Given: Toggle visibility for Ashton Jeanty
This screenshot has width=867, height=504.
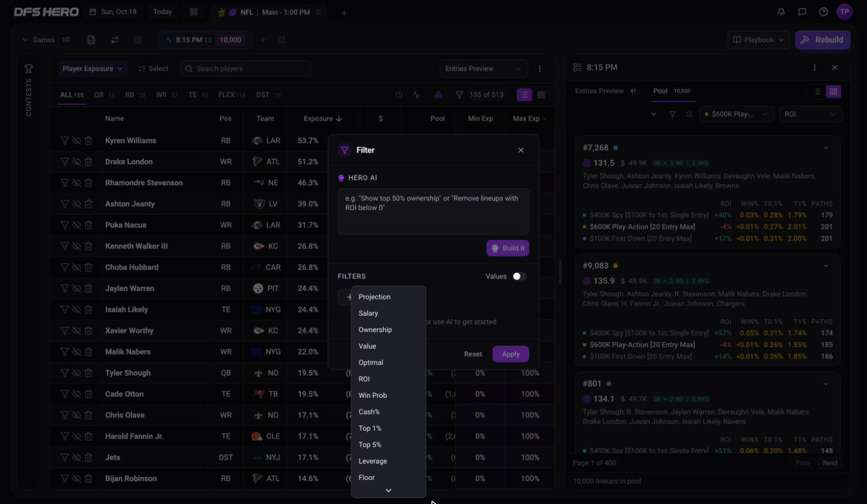Looking at the screenshot, I should coord(76,204).
